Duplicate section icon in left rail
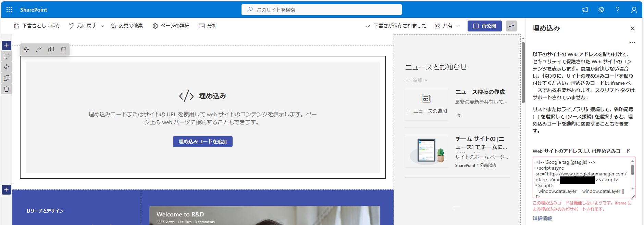Image resolution: width=644 pixels, height=225 pixels. tap(7, 78)
